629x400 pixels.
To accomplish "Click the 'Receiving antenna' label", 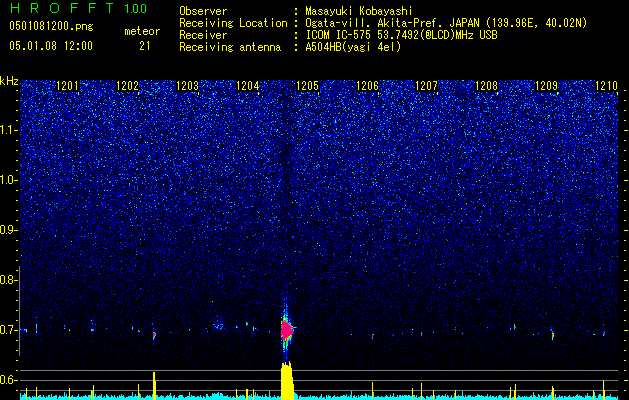I will [230, 47].
